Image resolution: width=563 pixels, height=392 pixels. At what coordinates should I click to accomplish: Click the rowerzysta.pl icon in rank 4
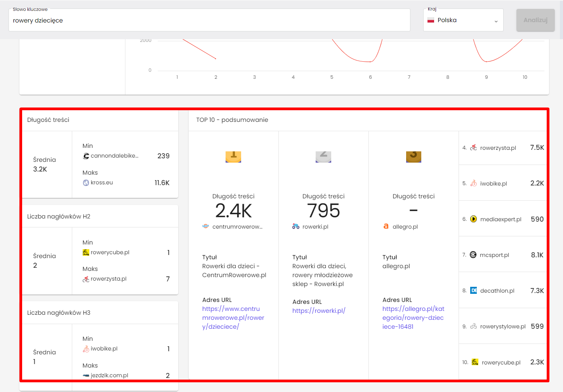coord(474,147)
